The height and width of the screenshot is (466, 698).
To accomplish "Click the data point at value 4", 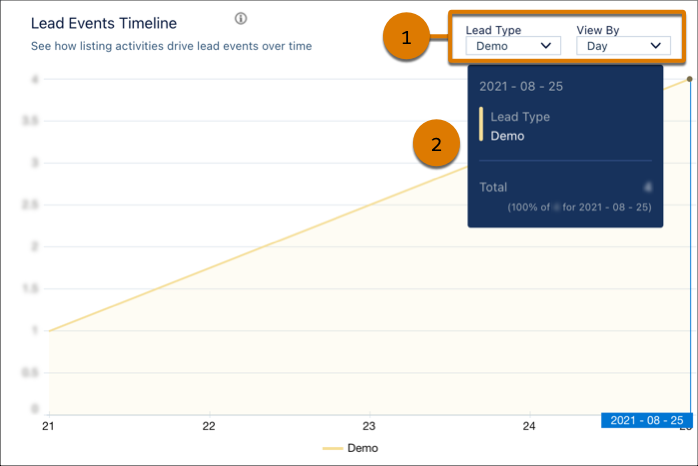I will click(689, 78).
